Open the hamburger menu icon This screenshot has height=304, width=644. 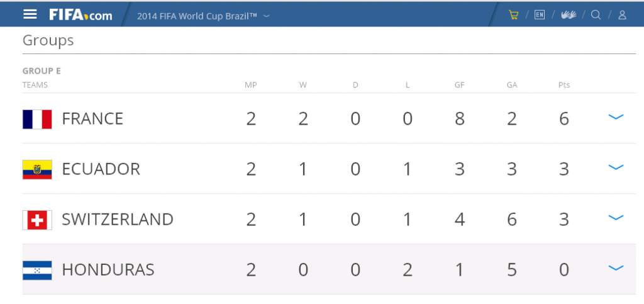pos(30,14)
